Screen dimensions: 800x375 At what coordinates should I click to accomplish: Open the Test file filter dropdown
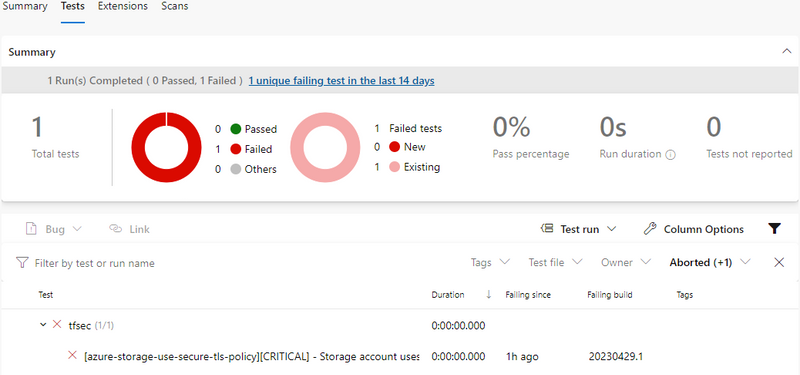555,262
